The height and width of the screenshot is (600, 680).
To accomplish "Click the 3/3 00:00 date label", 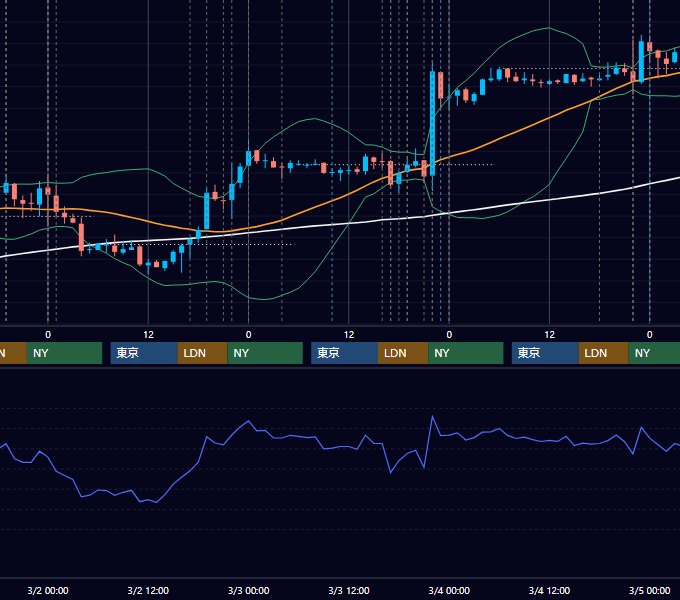I will coord(248,590).
